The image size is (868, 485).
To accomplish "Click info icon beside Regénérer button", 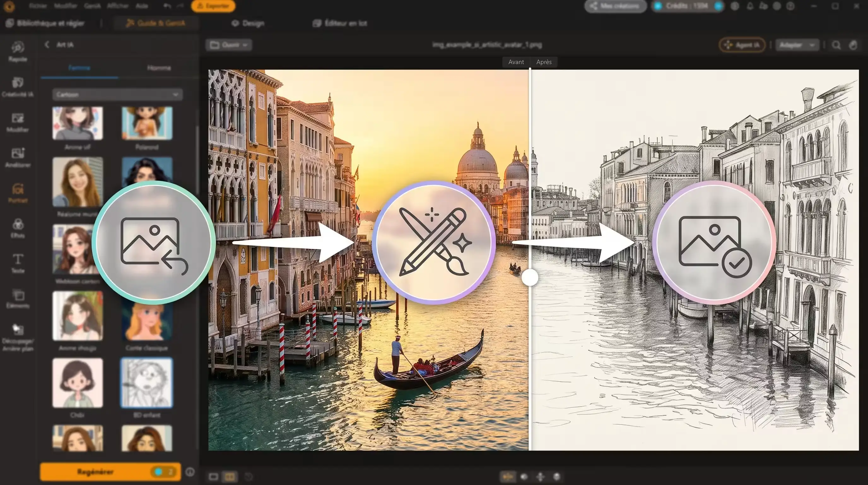I will tap(190, 471).
